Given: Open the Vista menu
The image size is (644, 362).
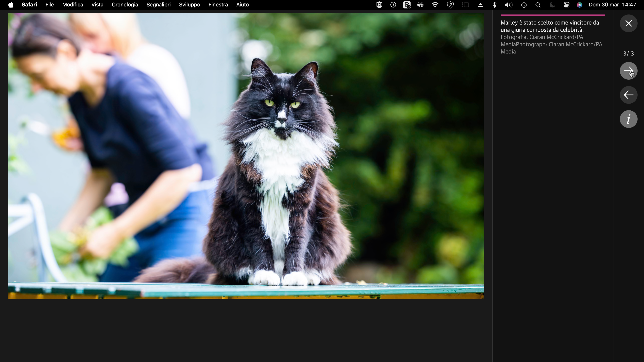Looking at the screenshot, I should [x=97, y=4].
